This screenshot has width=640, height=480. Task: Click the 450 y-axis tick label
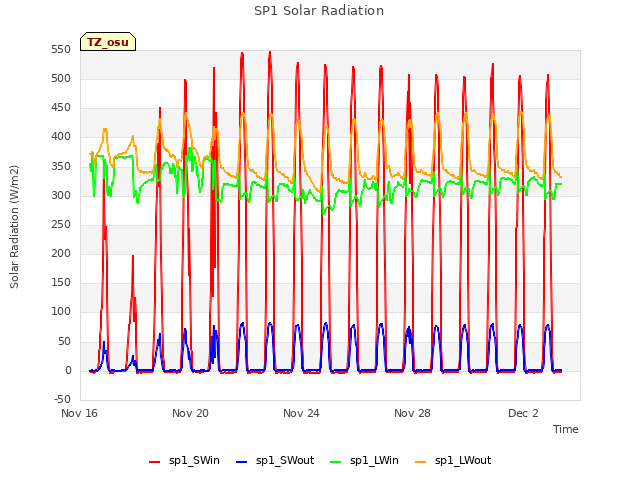point(61,108)
